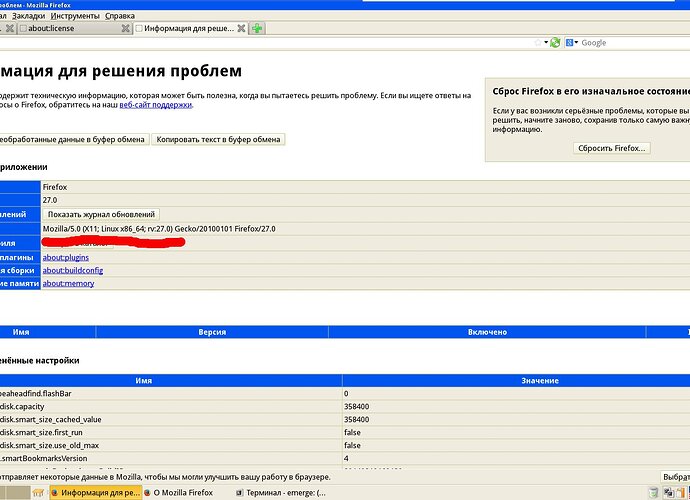
Task: Click the network icon in system tray
Action: pos(668,493)
